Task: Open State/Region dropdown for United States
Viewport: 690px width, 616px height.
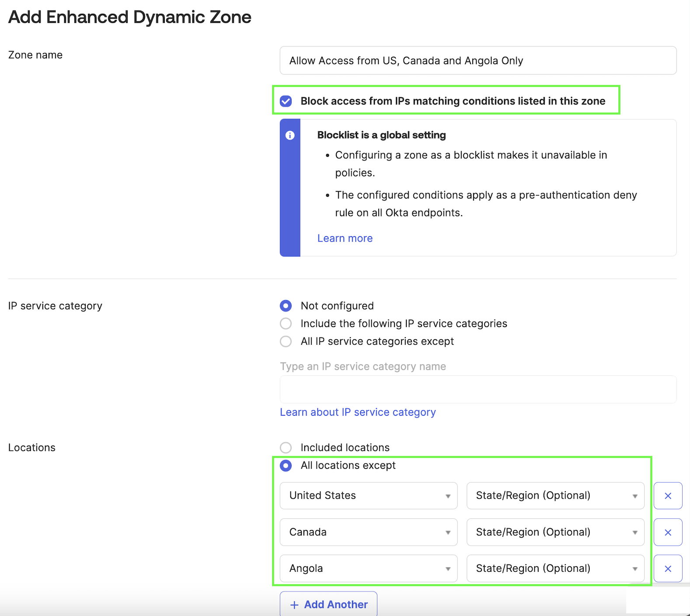Action: click(555, 496)
